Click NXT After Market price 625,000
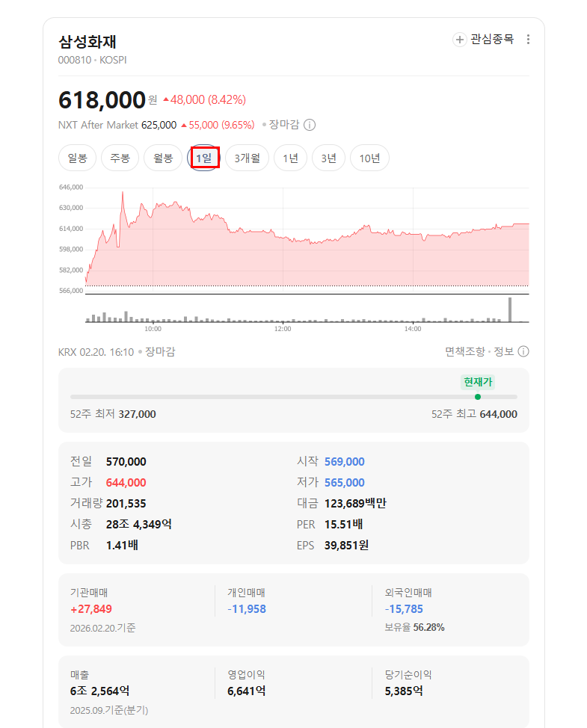This screenshot has height=728, width=587. point(159,125)
